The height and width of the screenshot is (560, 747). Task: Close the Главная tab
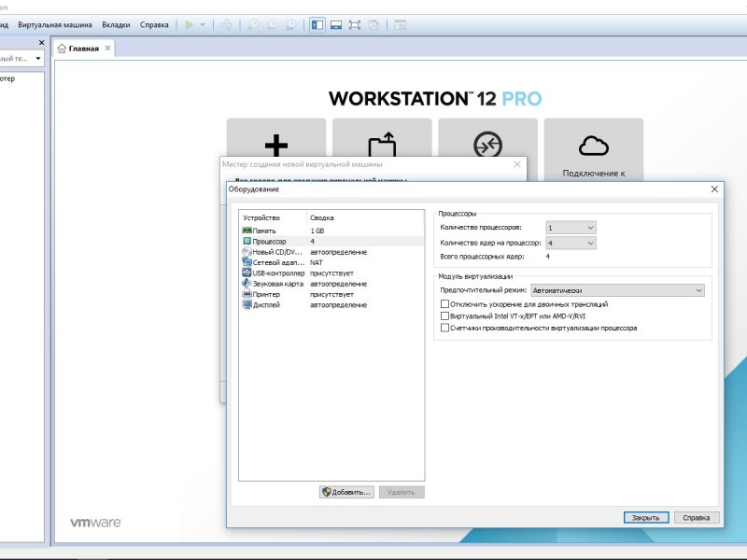point(107,49)
